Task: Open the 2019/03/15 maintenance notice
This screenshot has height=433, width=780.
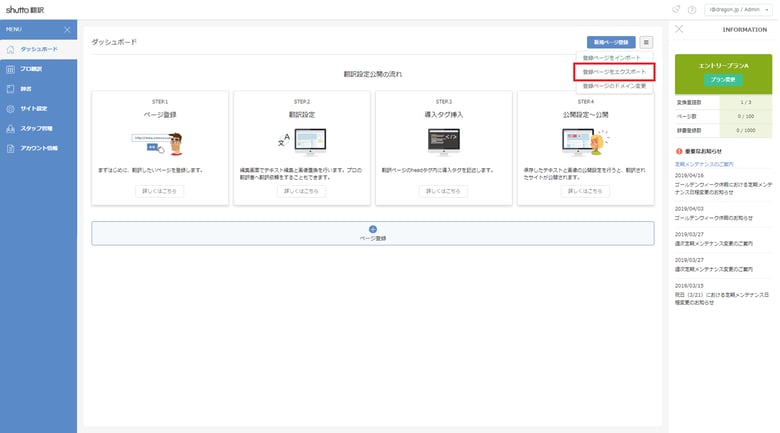Action: (723, 294)
